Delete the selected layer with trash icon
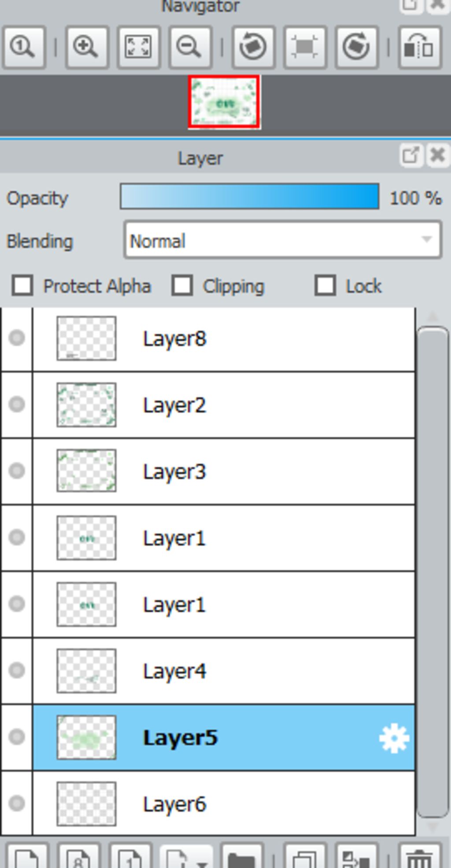The height and width of the screenshot is (868, 451). tap(420, 857)
